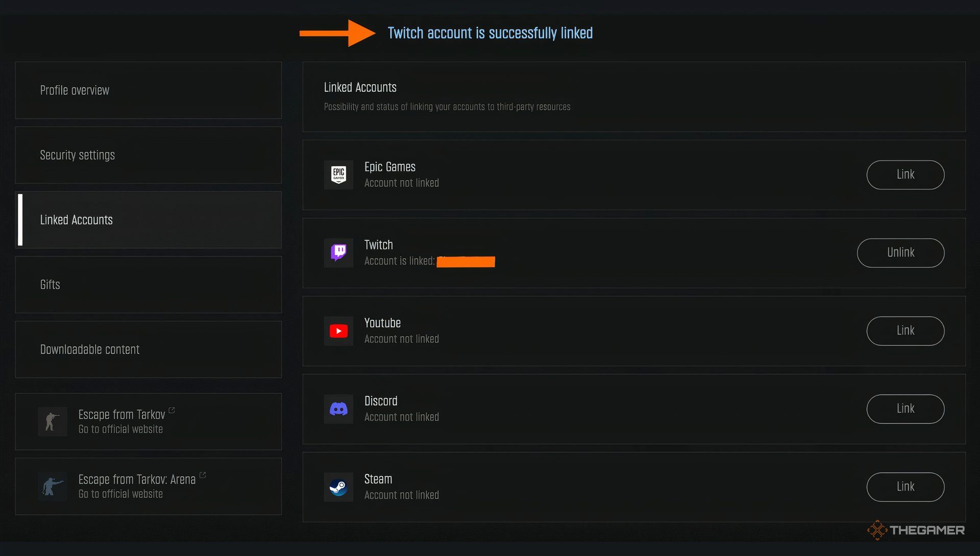Click external link icon beside Escape from Tarkov
The image size is (980, 556).
pyautogui.click(x=172, y=410)
